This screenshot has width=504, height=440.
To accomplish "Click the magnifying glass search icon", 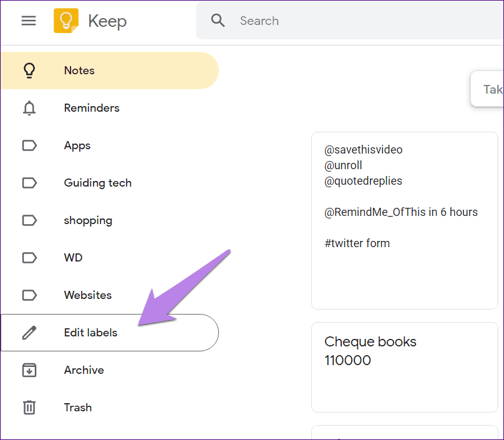I will [218, 21].
